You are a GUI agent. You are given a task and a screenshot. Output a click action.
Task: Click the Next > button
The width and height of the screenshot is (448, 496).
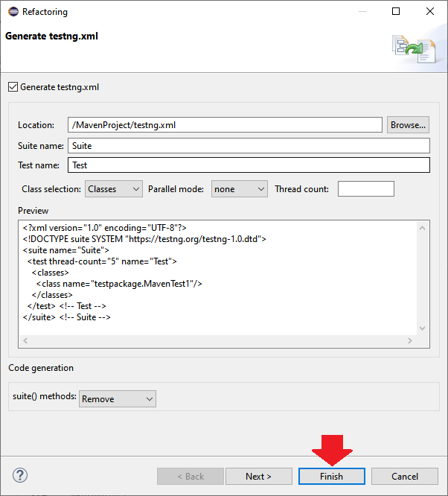point(259,477)
